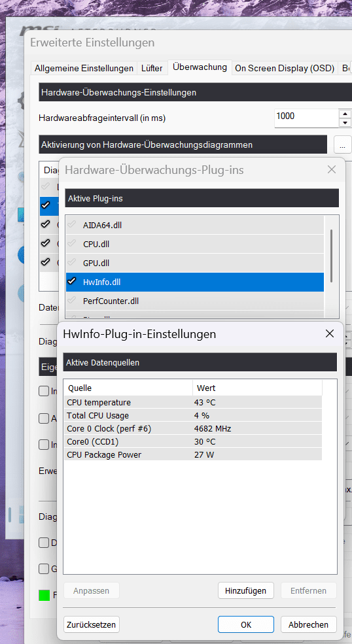
Task: Toggle the AIDA64.dll plug-in checkmark
Action: pyautogui.click(x=72, y=225)
